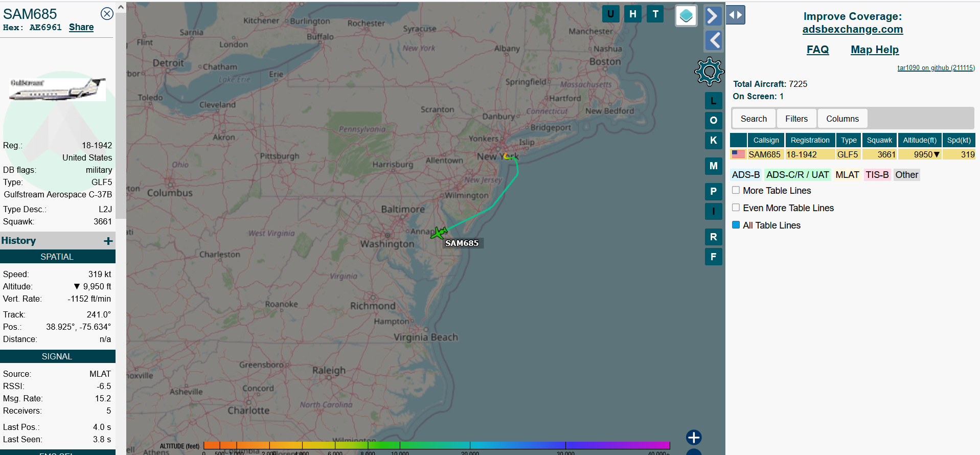Viewport: 980px width, 455px height.
Task: Sort table by Type column
Action: pyautogui.click(x=849, y=140)
